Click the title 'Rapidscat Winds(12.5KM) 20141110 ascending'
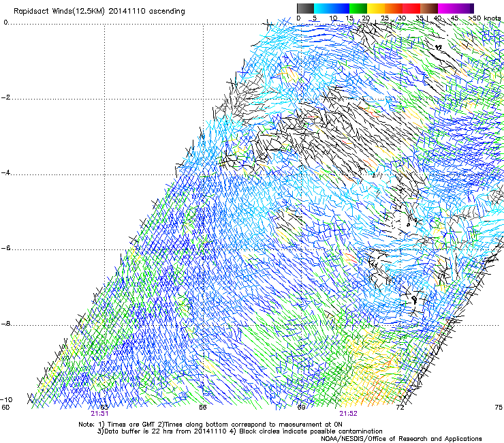504x443 pixels. pyautogui.click(x=99, y=12)
